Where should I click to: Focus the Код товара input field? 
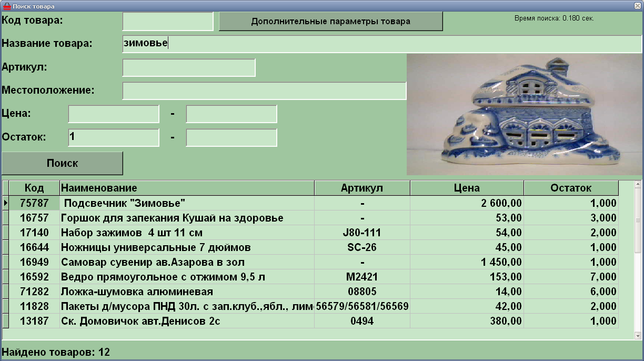(168, 21)
